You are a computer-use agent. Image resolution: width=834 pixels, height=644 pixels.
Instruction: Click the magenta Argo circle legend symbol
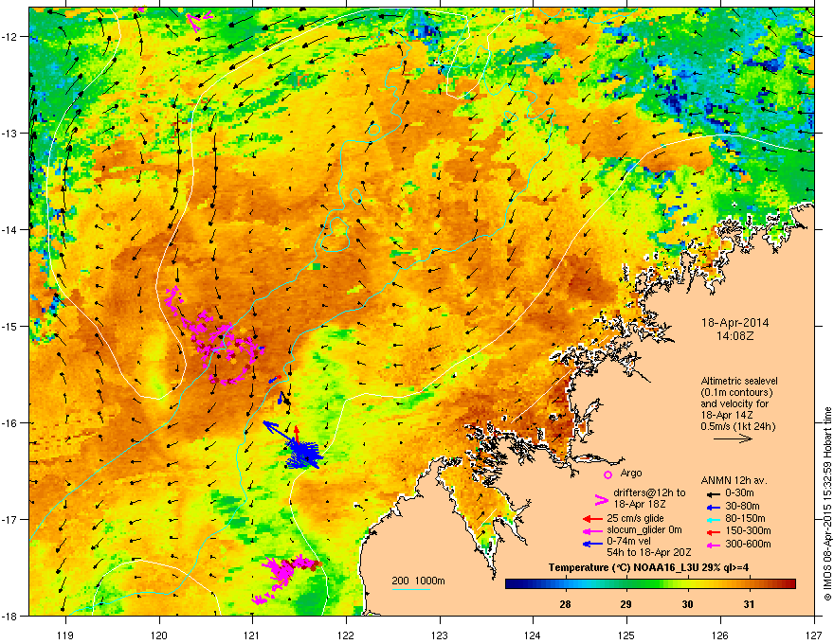coord(607,474)
